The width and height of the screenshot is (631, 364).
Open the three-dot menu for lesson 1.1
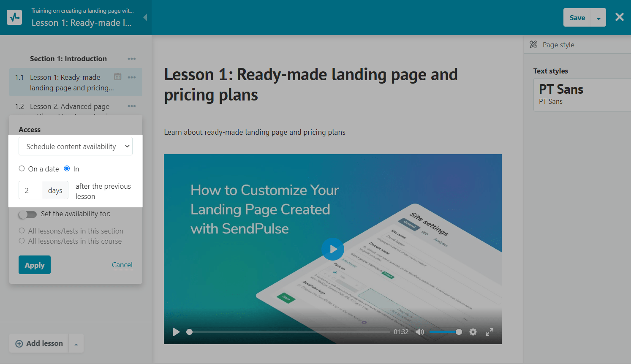[132, 77]
